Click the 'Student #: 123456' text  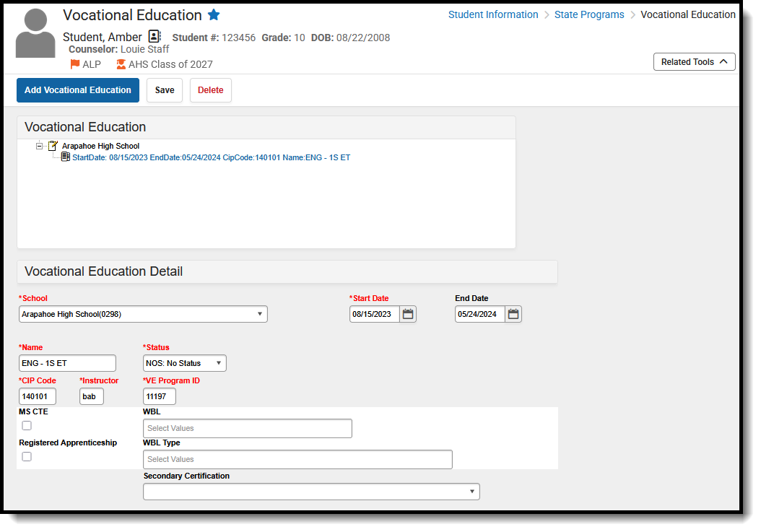coord(214,38)
